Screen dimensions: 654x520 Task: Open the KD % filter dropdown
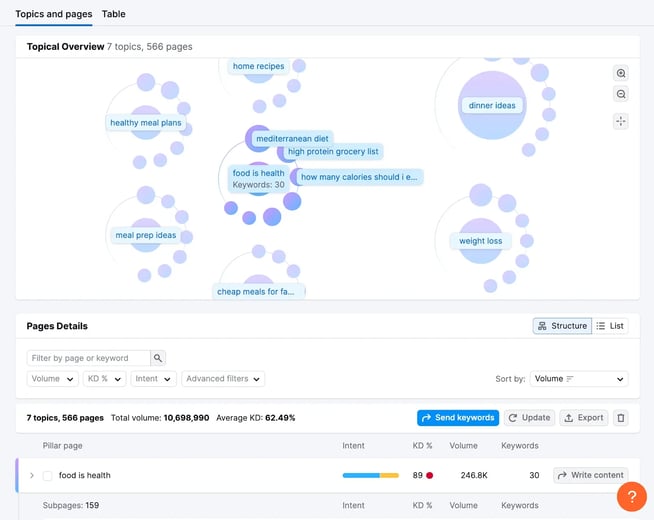point(104,379)
